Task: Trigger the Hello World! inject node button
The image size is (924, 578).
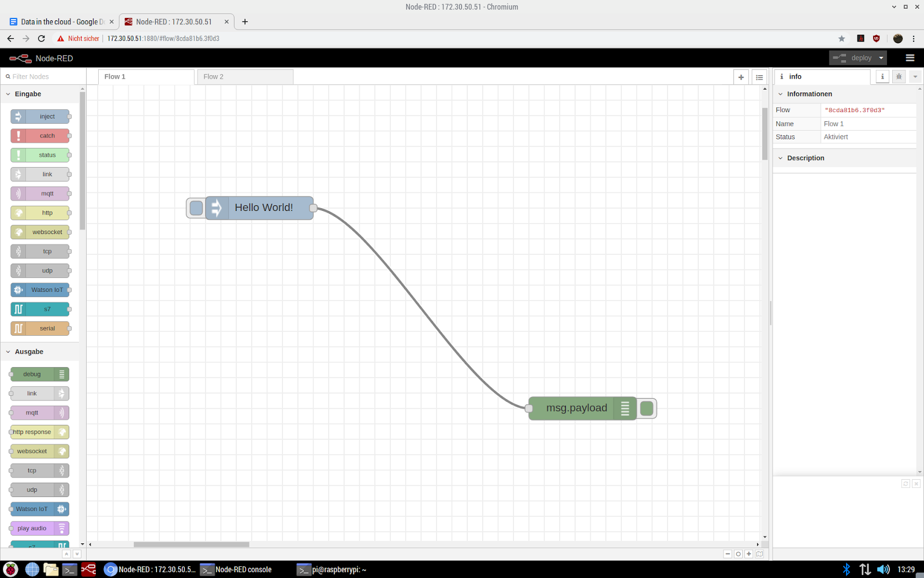Action: pyautogui.click(x=196, y=208)
